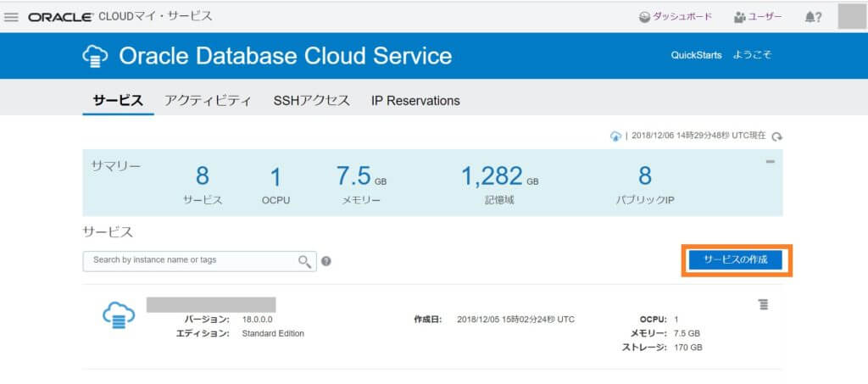Click the help question mark beside search
The width and height of the screenshot is (868, 384).
pyautogui.click(x=326, y=261)
